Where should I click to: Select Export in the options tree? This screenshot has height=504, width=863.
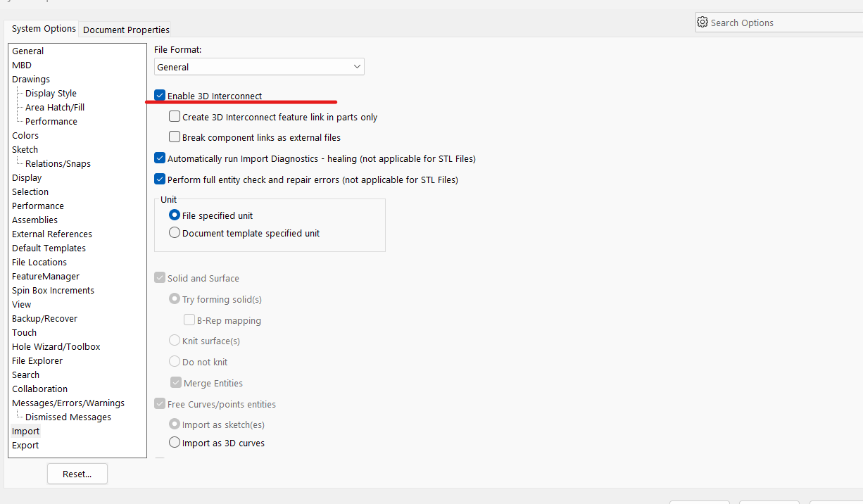point(25,445)
